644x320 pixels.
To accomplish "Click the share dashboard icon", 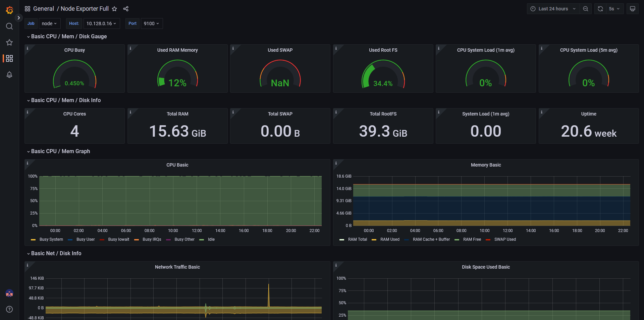I will 126,9.
